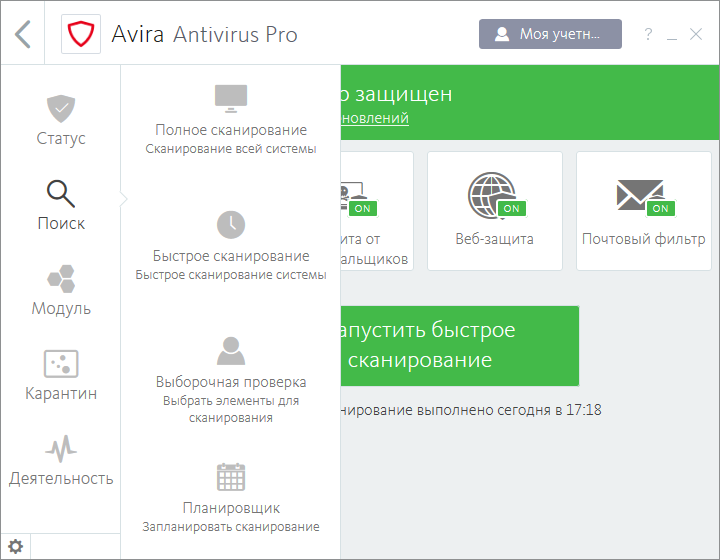Start quick scan green button
The image size is (720, 560).
[x=460, y=346]
